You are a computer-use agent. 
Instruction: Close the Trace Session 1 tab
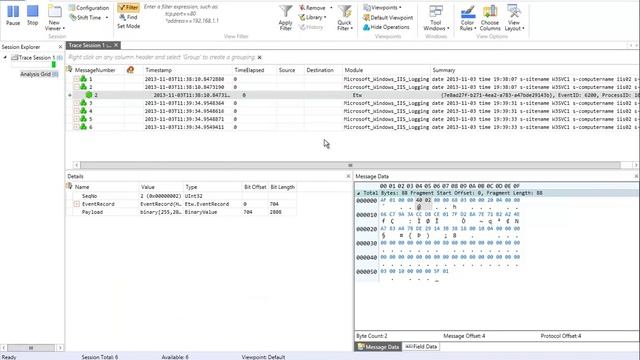click(x=116, y=45)
